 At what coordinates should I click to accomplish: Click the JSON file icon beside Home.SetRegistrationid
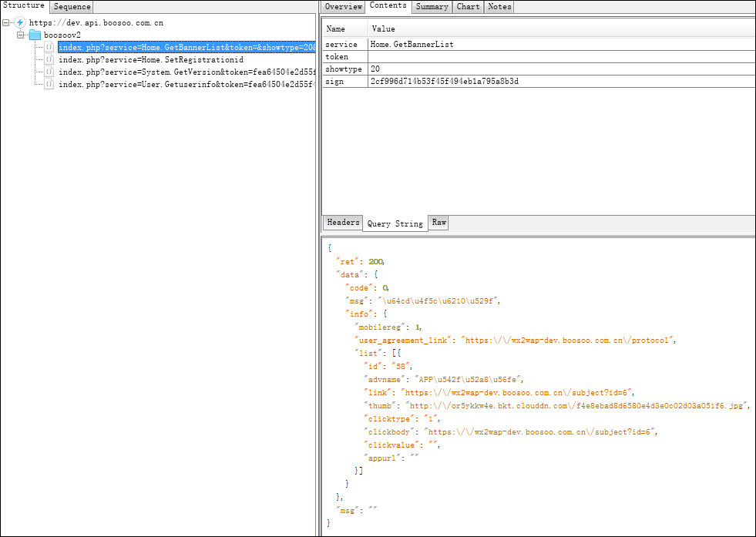click(49, 60)
